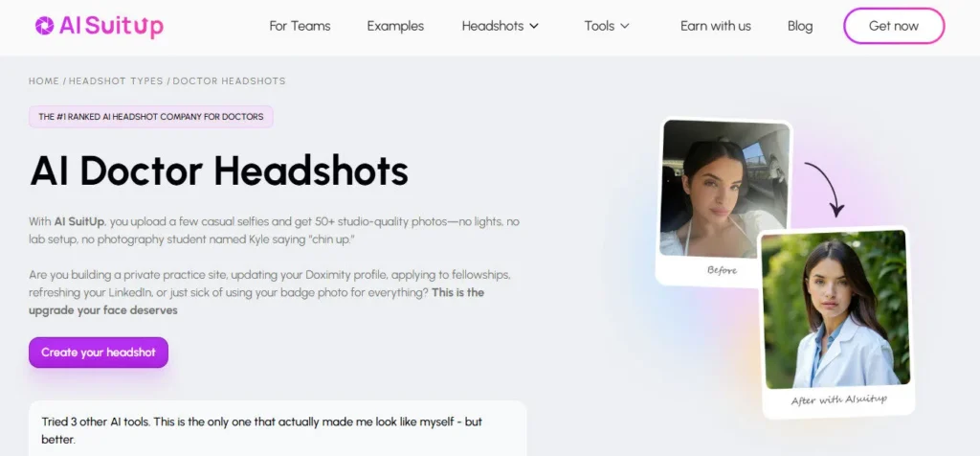
Task: Click the chevron arrow beside Tools
Action: (x=624, y=26)
